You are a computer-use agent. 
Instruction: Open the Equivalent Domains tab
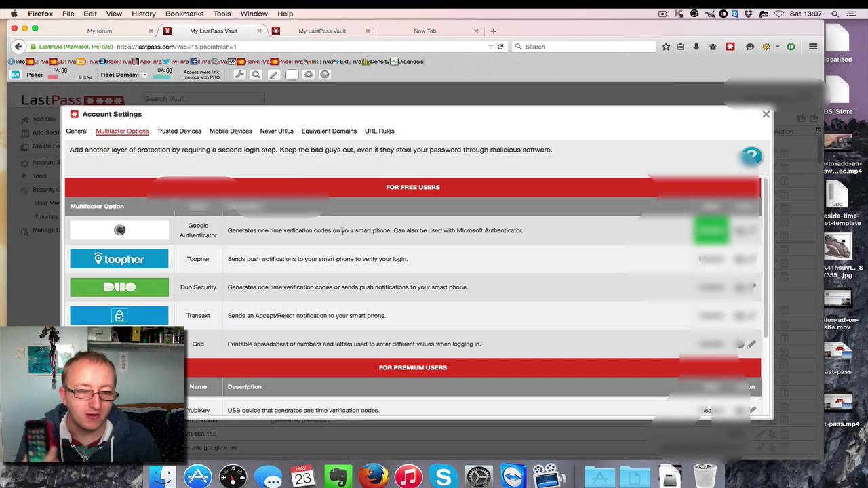329,131
